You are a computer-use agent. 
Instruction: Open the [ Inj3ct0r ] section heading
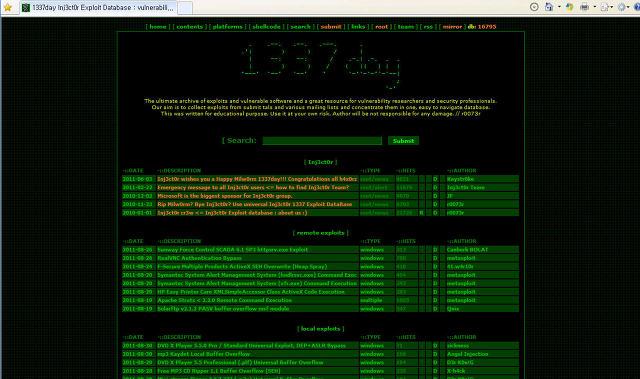tap(320, 162)
